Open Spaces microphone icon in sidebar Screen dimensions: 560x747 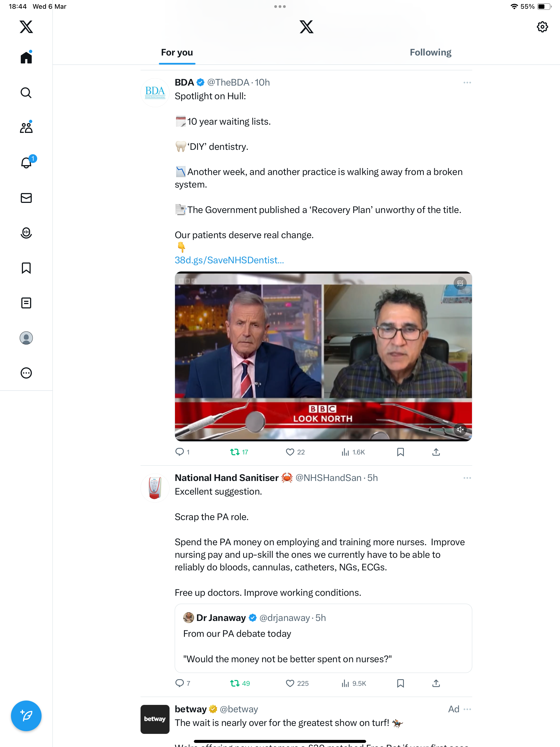click(x=26, y=233)
